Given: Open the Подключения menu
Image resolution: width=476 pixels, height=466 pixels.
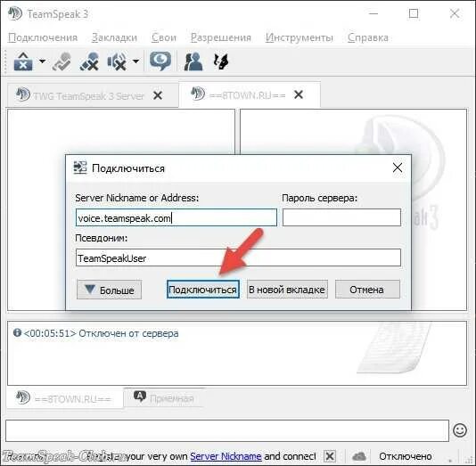Looking at the screenshot, I should tap(43, 37).
